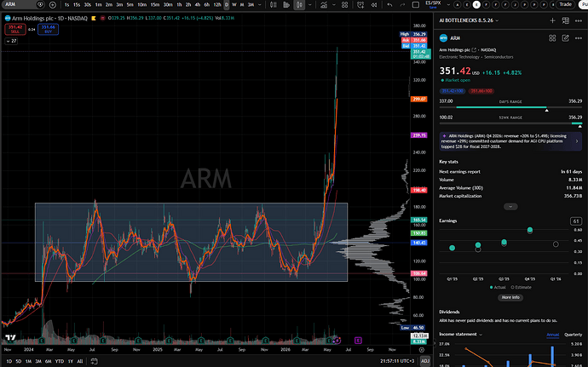The width and height of the screenshot is (588, 367).
Task: Start bar replay with rewind icon
Action: [374, 5]
